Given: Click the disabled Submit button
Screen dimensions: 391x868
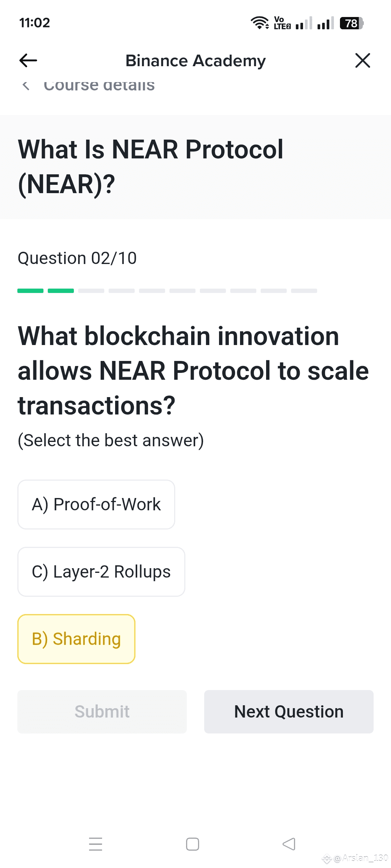Looking at the screenshot, I should [x=102, y=712].
